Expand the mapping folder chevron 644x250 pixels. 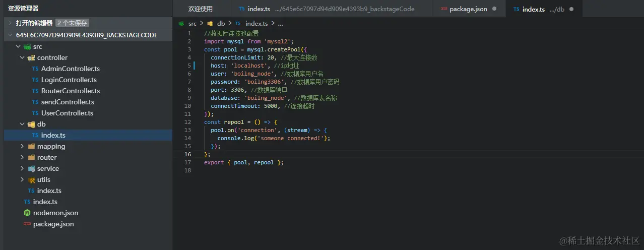tap(22, 146)
